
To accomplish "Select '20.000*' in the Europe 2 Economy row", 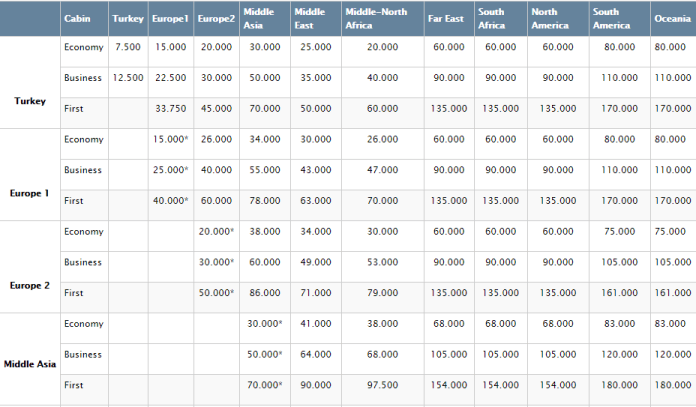I will 216,232.
